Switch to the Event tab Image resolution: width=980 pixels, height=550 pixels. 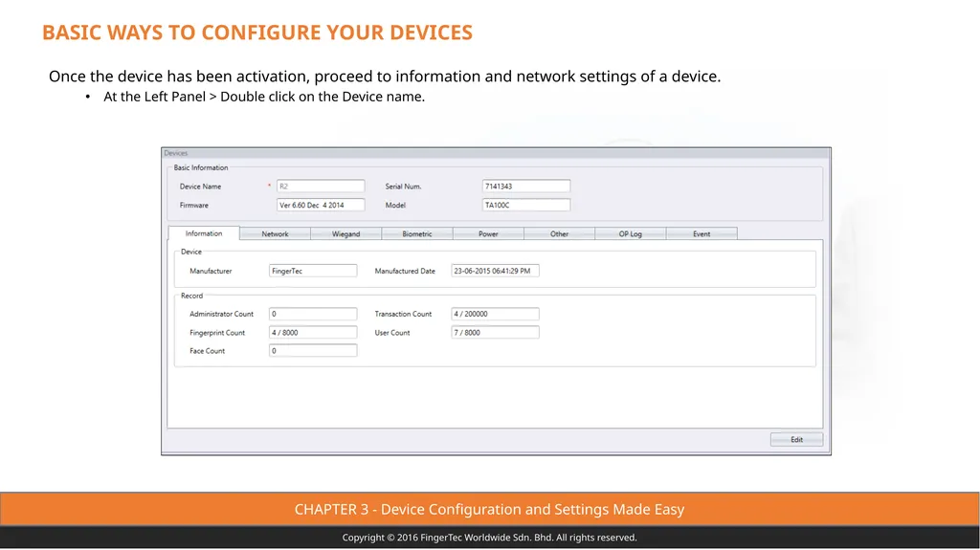[x=702, y=233]
